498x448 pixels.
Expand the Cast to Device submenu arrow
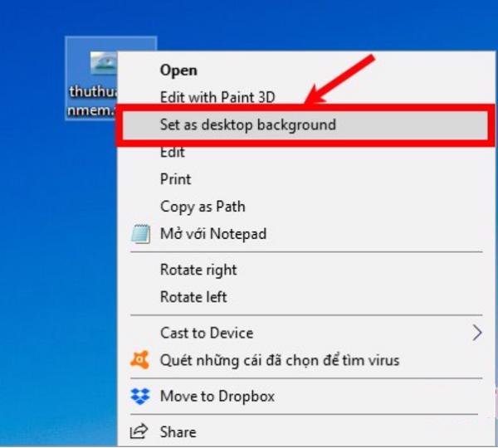(476, 333)
